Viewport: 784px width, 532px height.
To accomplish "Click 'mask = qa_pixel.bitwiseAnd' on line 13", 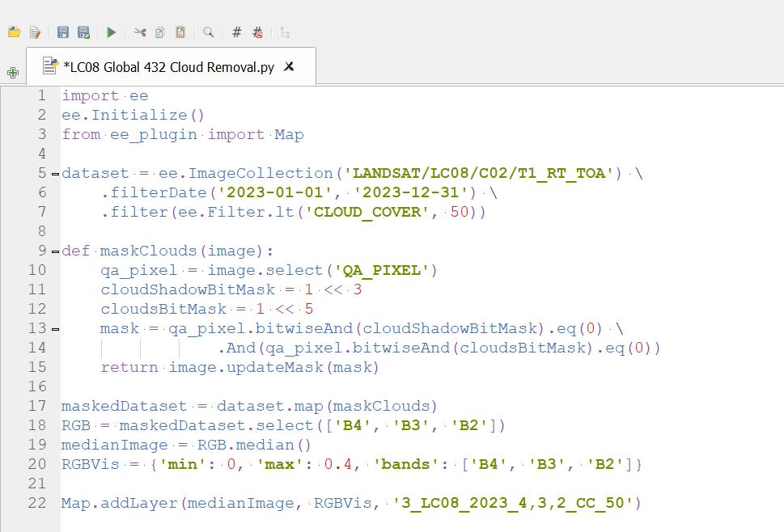I will pos(227,329).
